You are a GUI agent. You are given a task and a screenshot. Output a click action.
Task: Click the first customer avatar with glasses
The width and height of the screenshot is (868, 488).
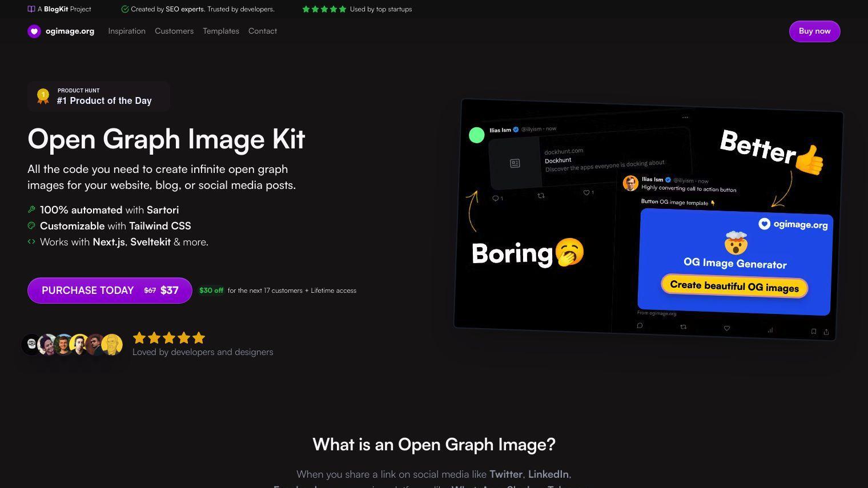pyautogui.click(x=31, y=344)
